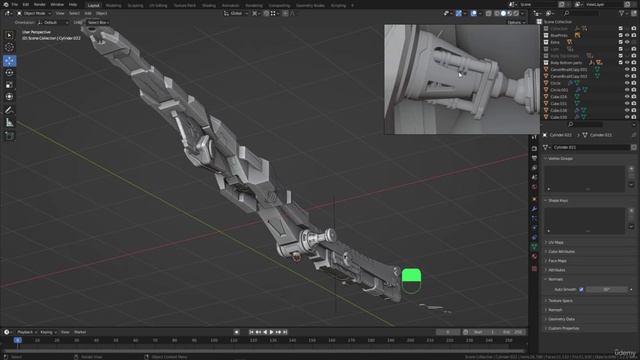This screenshot has height=360, width=640.
Task: Open the Select Box drag dropdown
Action: [98, 22]
